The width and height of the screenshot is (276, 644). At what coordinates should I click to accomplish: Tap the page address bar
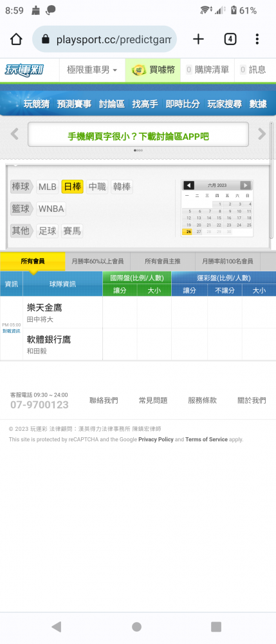point(105,39)
